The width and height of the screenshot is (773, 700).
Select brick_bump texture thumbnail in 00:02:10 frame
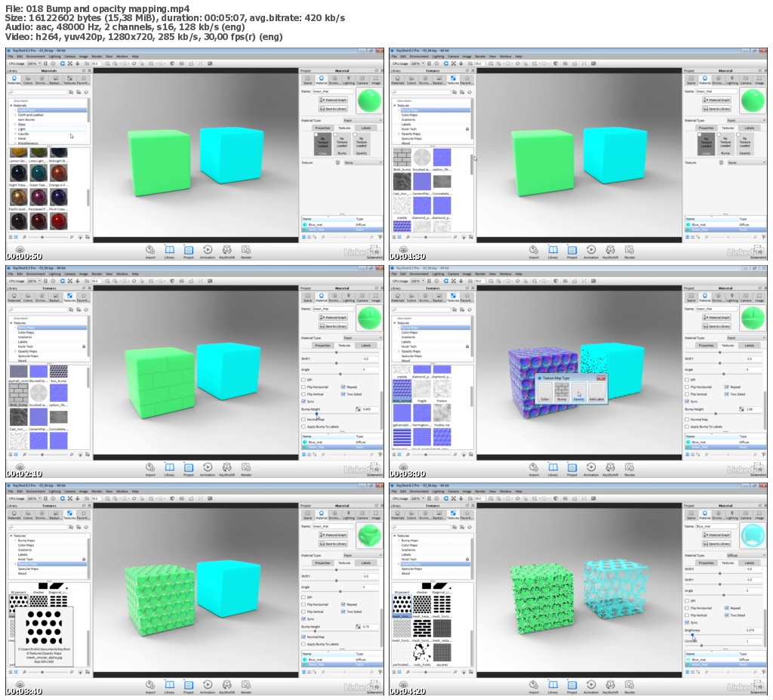tap(19, 393)
